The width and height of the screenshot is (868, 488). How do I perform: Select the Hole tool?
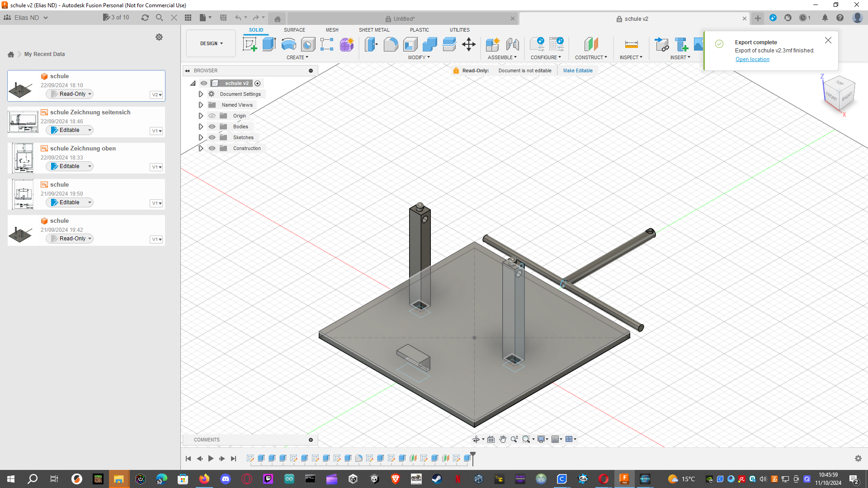coord(308,44)
